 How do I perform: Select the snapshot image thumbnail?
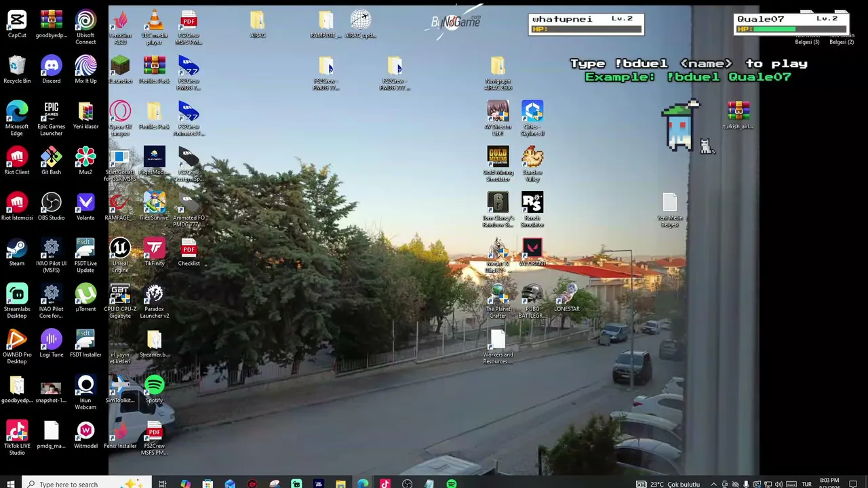(x=51, y=392)
